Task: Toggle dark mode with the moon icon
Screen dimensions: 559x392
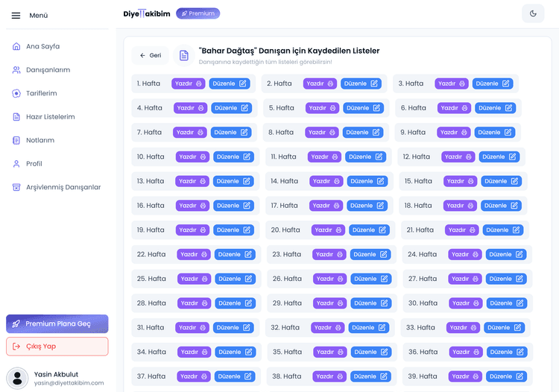Action: tap(533, 13)
